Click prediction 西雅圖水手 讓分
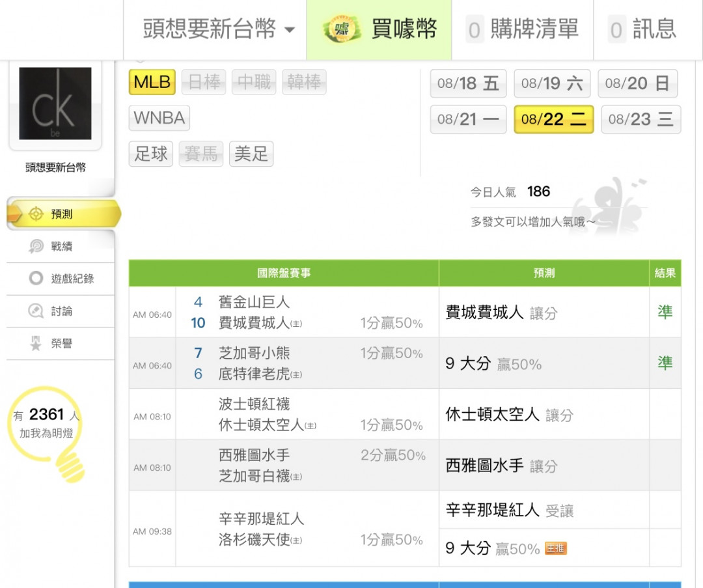 pos(502,466)
